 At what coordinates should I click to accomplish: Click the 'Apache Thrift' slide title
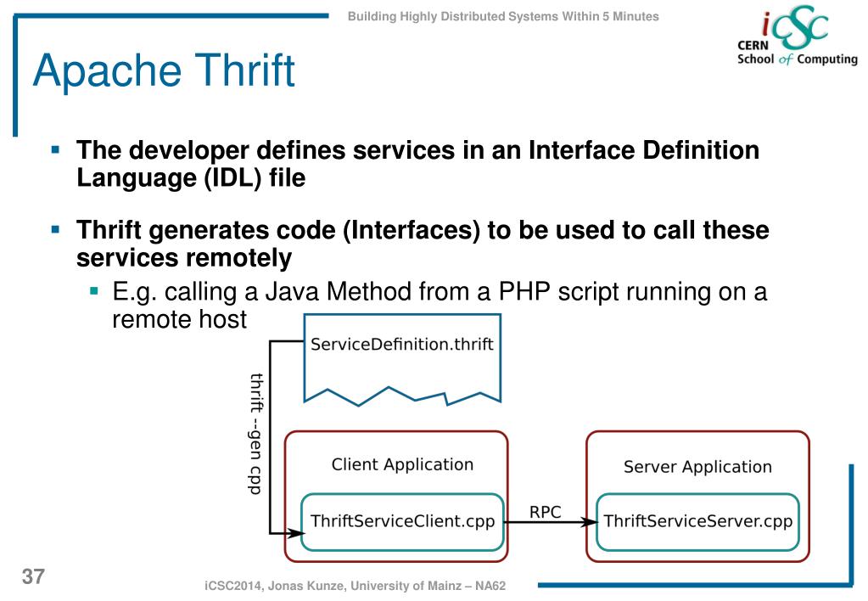tap(164, 70)
